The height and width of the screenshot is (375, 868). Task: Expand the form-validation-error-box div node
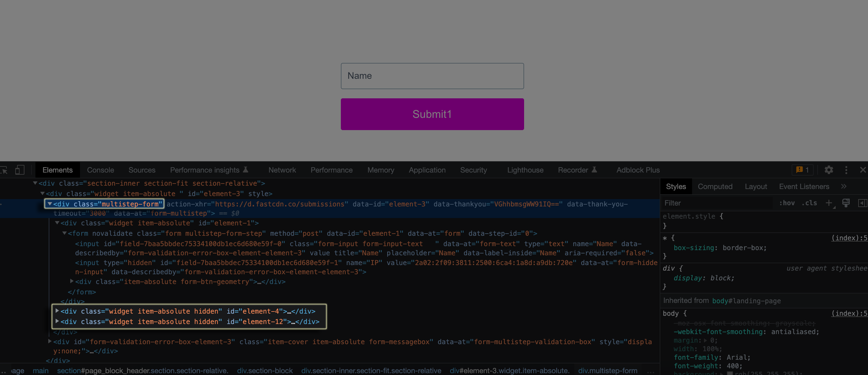[50, 341]
